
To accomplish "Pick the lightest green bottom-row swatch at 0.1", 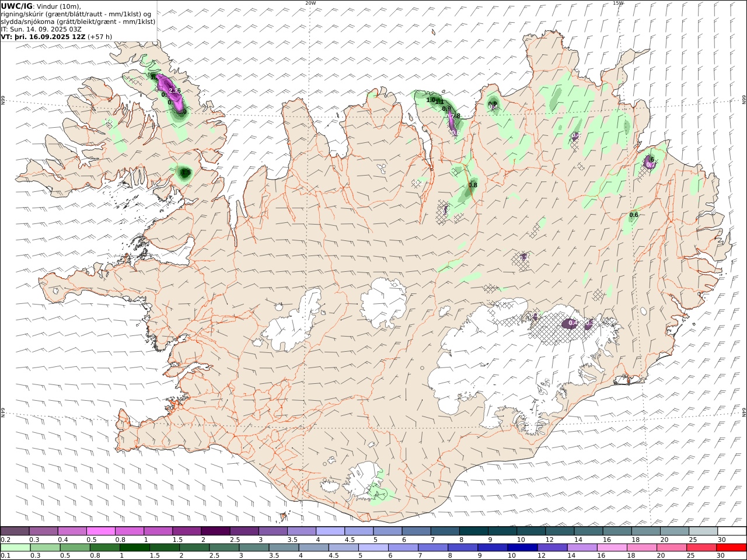I will (15, 547).
